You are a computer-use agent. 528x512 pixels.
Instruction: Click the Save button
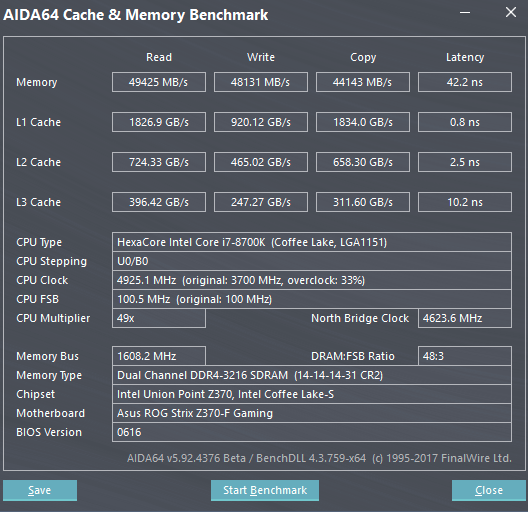(40, 490)
